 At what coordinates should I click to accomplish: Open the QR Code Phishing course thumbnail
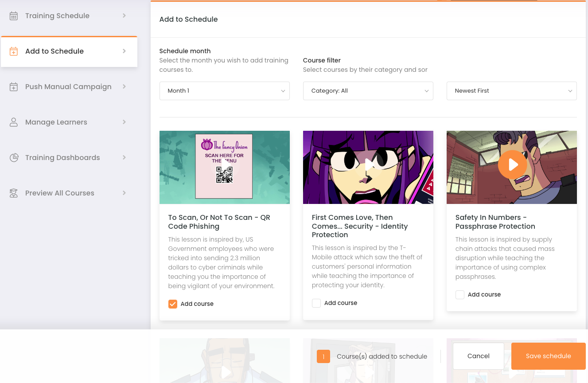[225, 167]
